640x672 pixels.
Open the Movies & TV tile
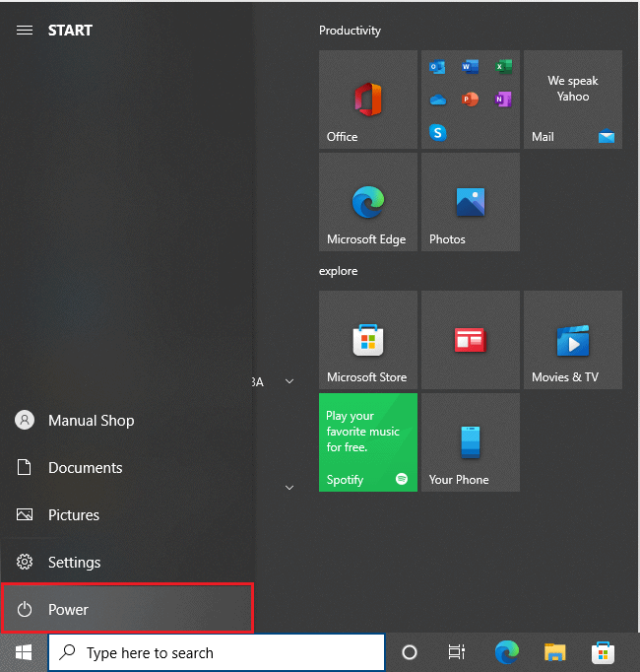click(x=572, y=340)
